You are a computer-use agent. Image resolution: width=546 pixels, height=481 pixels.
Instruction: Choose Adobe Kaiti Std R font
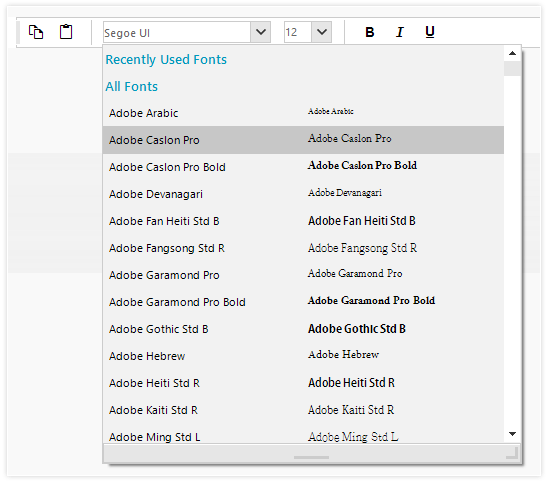[303, 410]
